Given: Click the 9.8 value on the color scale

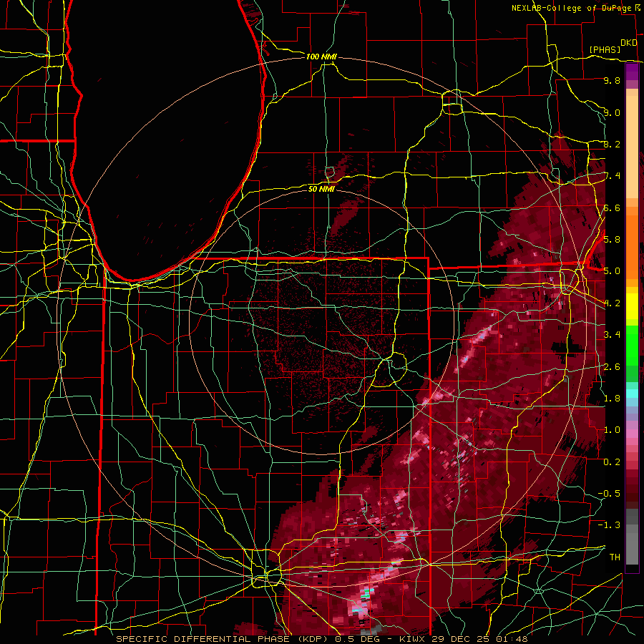Looking at the screenshot, I should pyautogui.click(x=612, y=81).
